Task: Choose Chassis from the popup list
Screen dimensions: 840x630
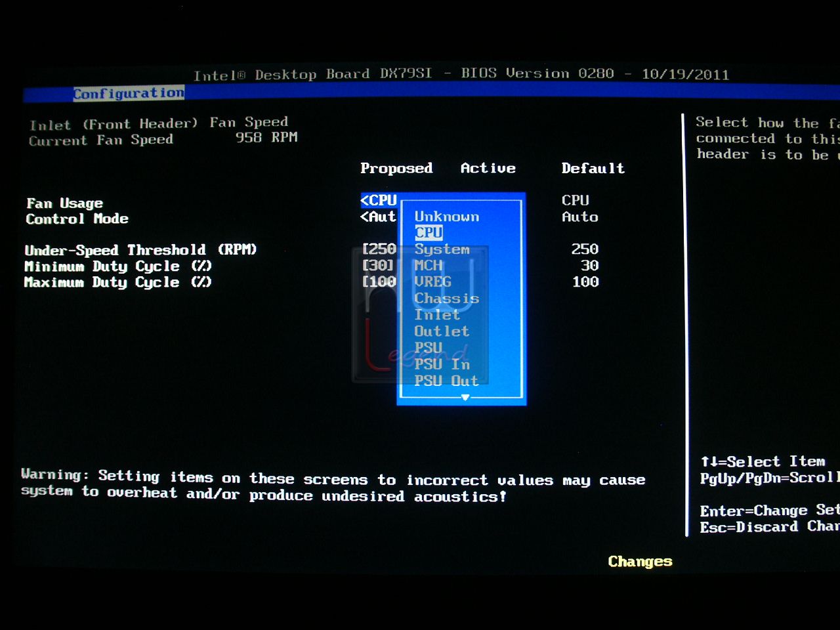Action: [x=446, y=298]
